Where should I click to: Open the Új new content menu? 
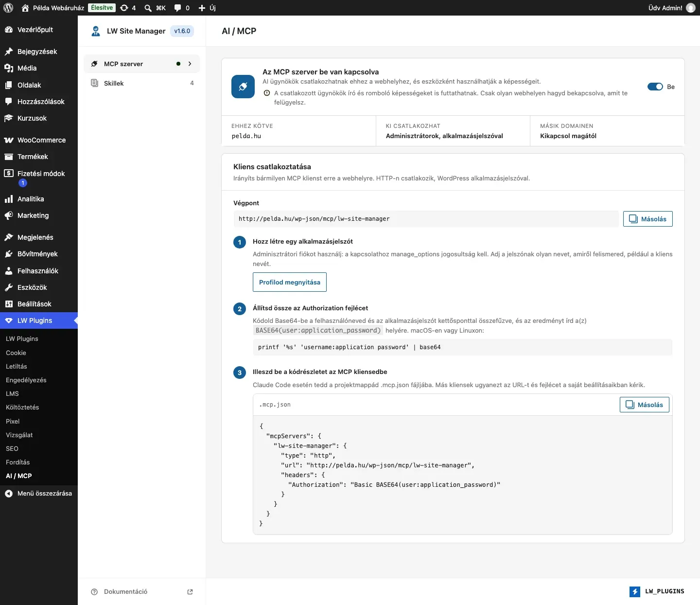207,8
